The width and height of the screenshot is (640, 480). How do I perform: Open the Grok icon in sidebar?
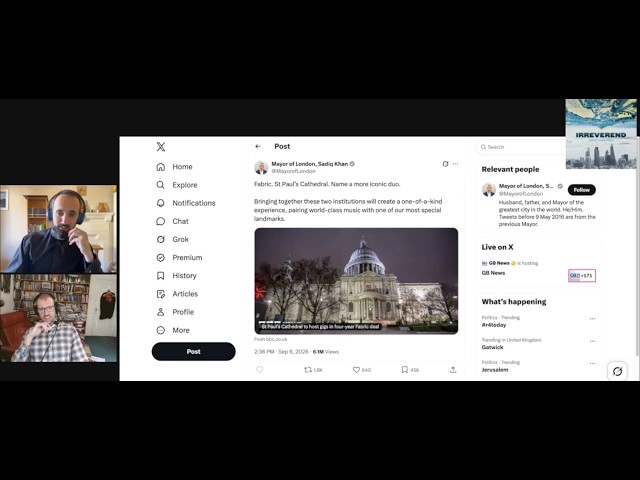(161, 239)
